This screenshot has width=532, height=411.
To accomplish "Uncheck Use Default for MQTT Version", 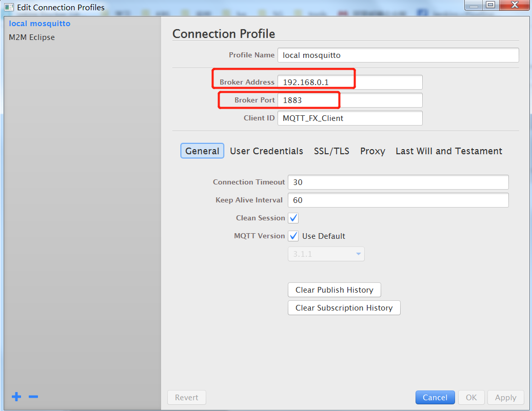I will [293, 236].
